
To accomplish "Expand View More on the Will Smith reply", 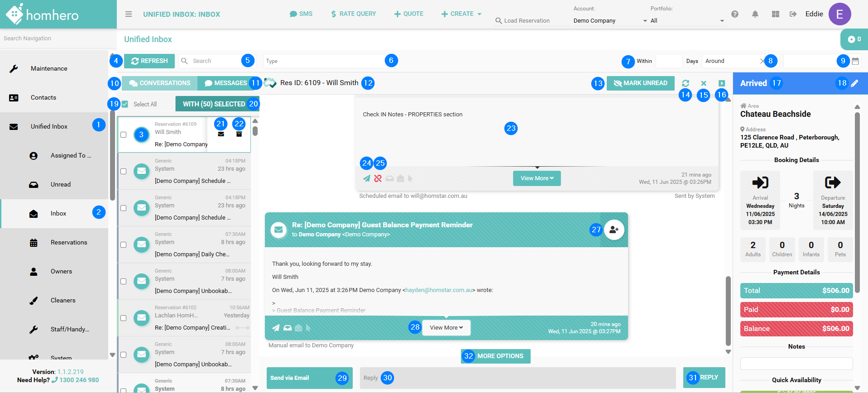I will tap(446, 327).
